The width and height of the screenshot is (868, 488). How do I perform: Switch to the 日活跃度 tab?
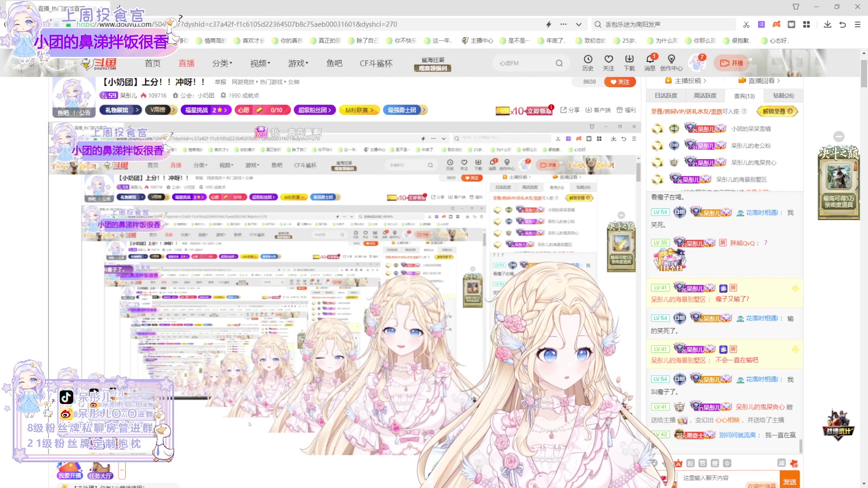666,96
